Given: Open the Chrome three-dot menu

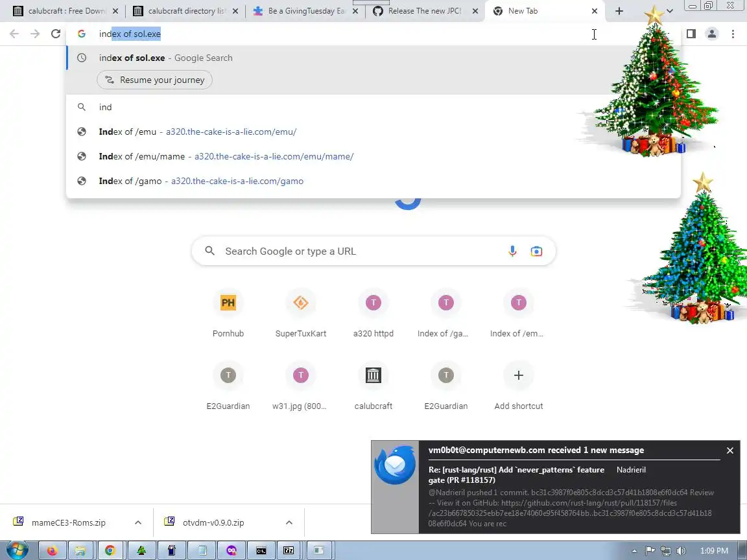Looking at the screenshot, I should coord(733,34).
